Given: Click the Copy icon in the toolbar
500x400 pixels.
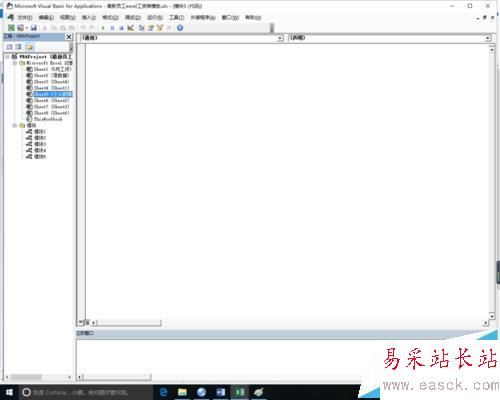Looking at the screenshot, I should (x=54, y=28).
